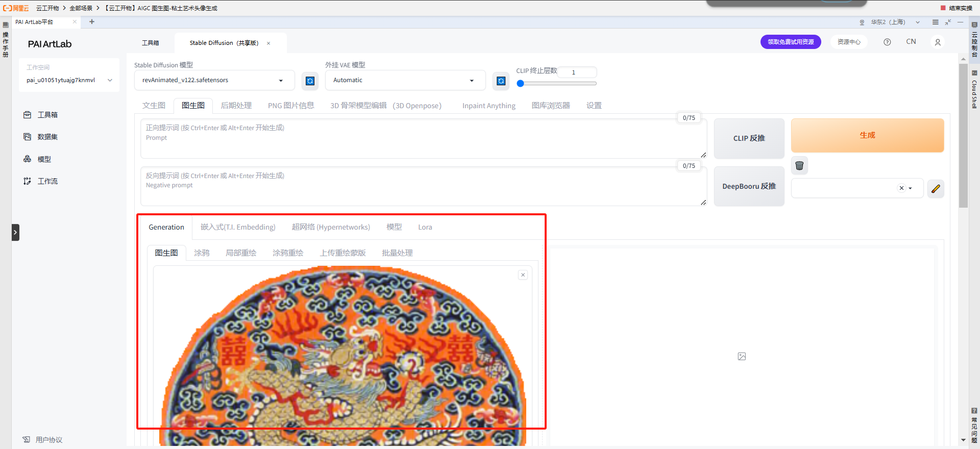The image size is (980, 449).
Task: Switch to PNG 图片信息 tab
Action: (x=291, y=106)
